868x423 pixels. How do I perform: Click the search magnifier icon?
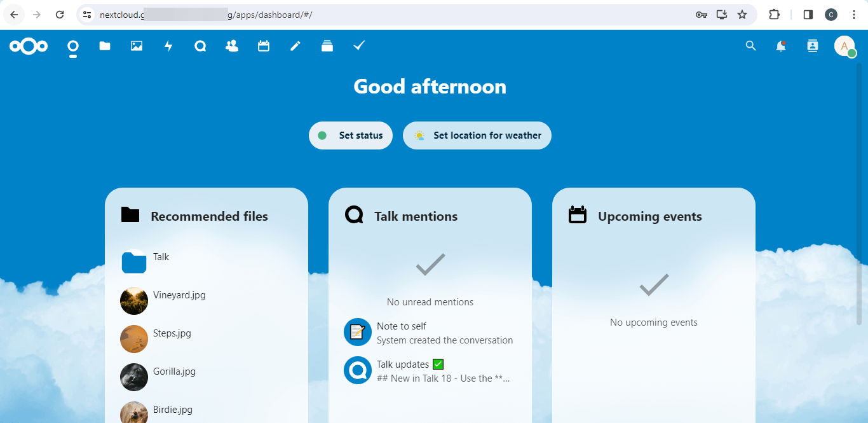(x=750, y=46)
